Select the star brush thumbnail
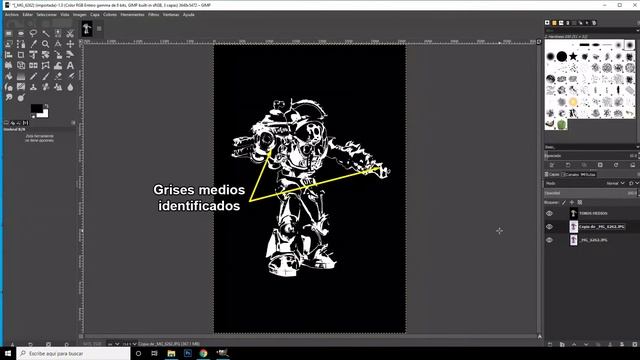640x360 pixels. point(573,56)
